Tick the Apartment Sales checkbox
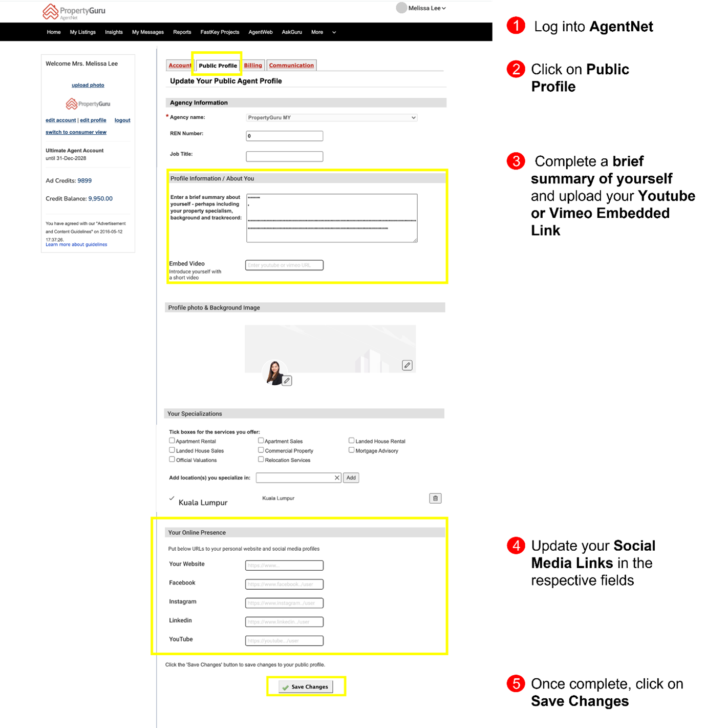 261,441
